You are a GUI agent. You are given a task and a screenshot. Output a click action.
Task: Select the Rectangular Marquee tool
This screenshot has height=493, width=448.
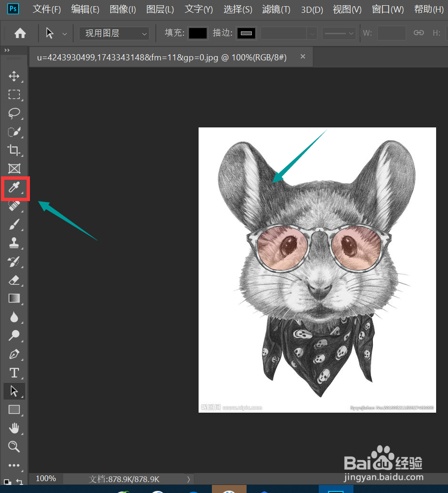pyautogui.click(x=14, y=95)
